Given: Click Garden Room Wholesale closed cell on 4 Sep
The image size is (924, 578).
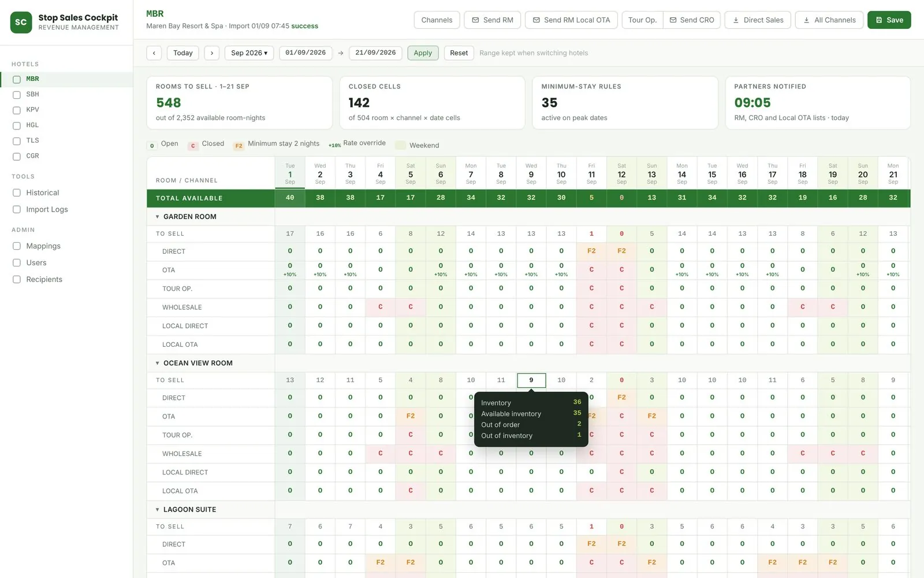Looking at the screenshot, I should 380,307.
